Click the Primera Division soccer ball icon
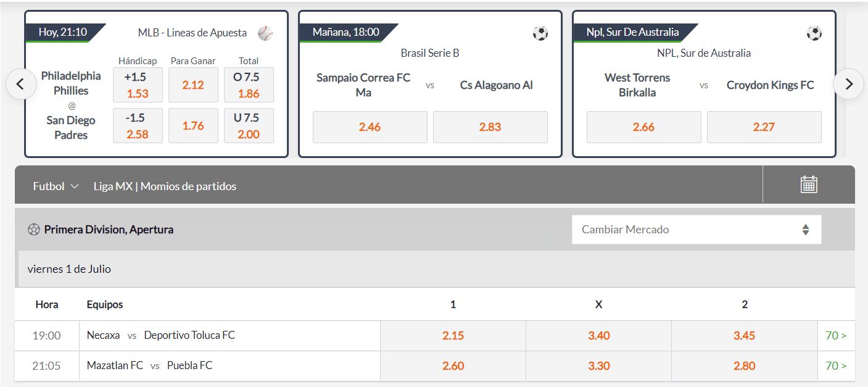Viewport: 868px width, 387px height. pos(35,228)
